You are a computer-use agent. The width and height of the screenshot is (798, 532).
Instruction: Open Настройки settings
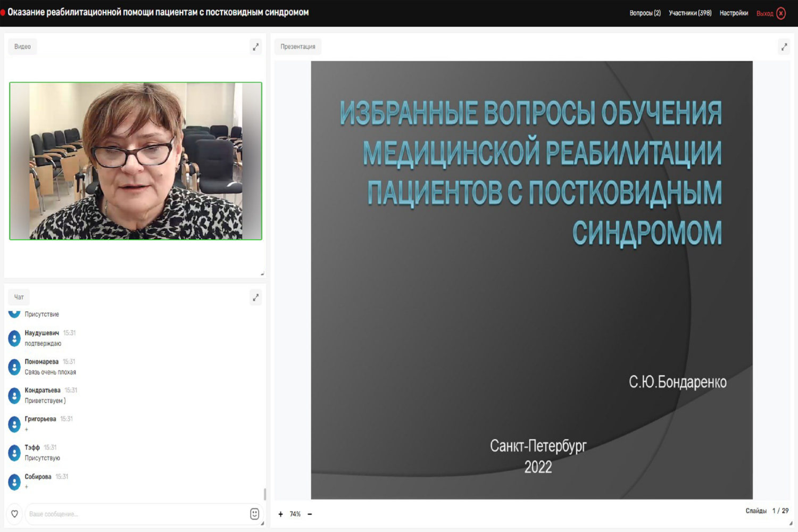[734, 13]
